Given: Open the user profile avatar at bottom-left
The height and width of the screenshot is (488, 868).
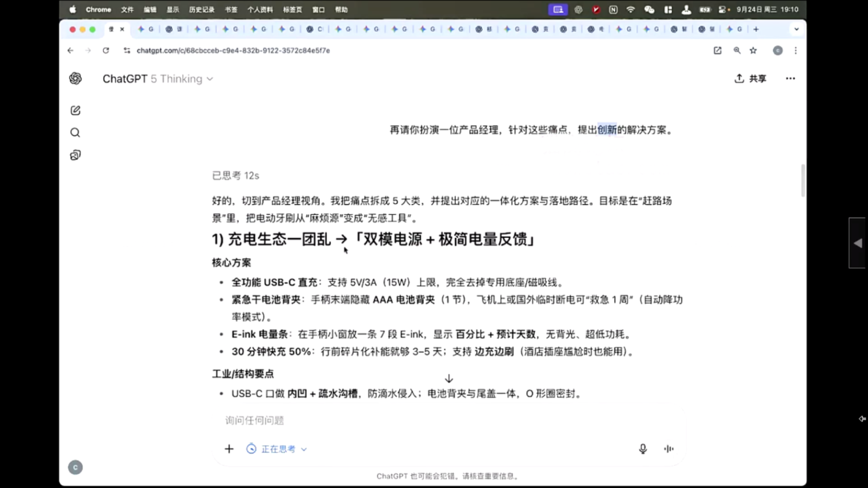Looking at the screenshot, I should [x=75, y=467].
